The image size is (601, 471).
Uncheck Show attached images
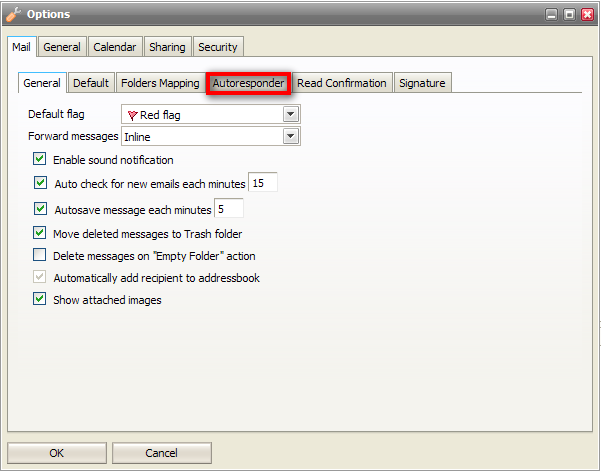point(40,300)
